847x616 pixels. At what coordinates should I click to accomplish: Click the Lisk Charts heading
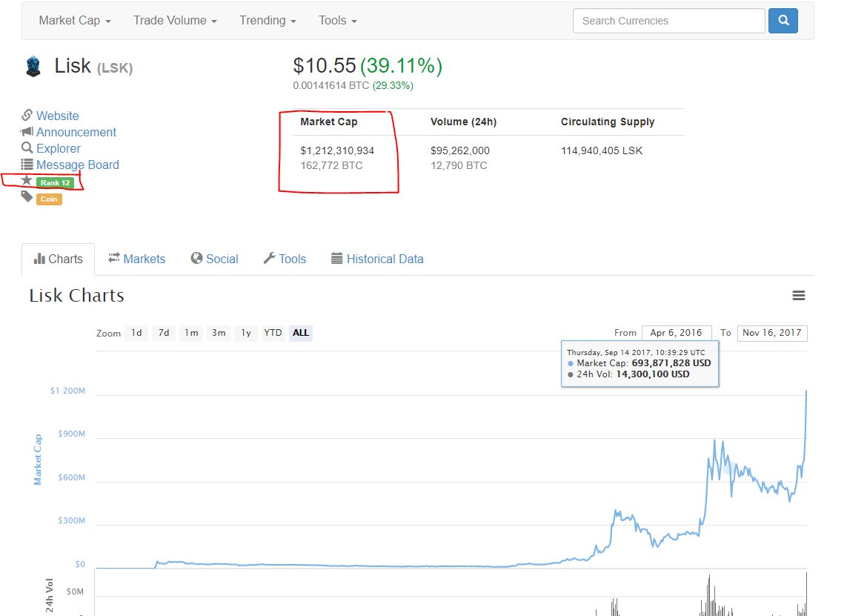click(77, 296)
